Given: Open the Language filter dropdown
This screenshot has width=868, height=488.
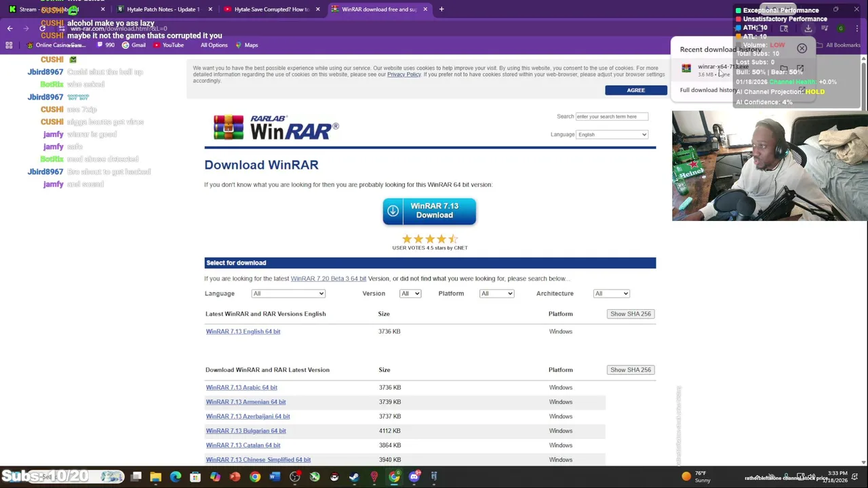Looking at the screenshot, I should pos(288,293).
